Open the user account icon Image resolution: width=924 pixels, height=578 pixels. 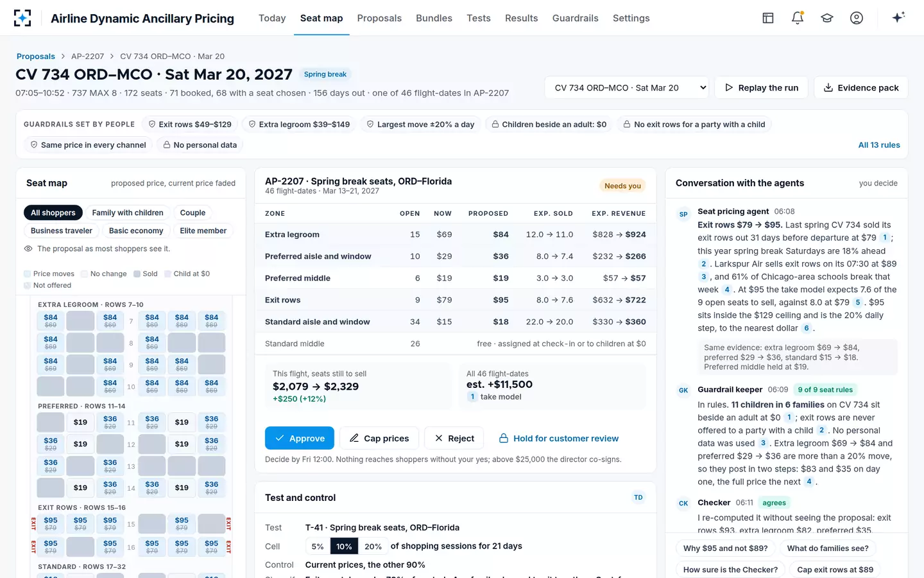857,18
